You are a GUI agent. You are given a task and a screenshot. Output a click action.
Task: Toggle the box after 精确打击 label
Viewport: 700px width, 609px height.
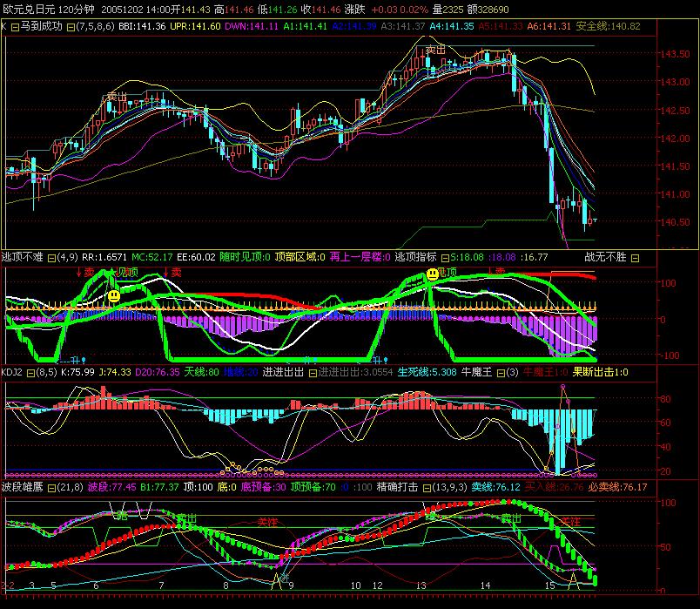coord(427,488)
